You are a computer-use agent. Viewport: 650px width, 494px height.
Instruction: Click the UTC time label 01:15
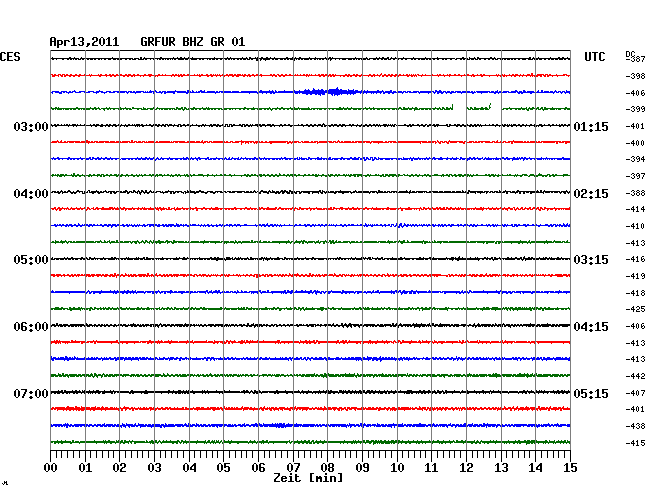click(x=591, y=126)
